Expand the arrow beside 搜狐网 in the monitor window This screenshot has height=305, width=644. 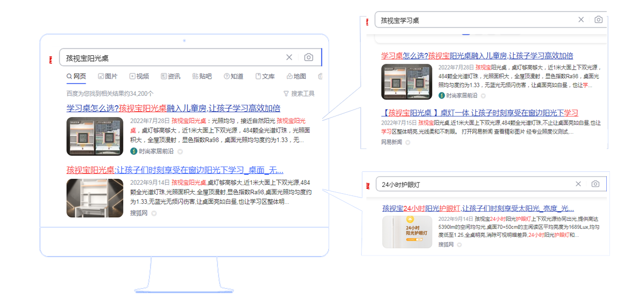(154, 213)
